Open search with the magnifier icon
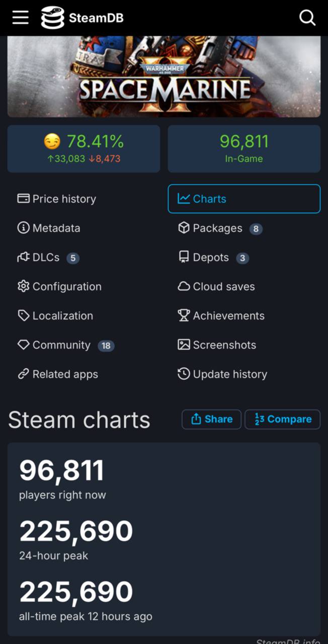This screenshot has height=644, width=328. (307, 18)
